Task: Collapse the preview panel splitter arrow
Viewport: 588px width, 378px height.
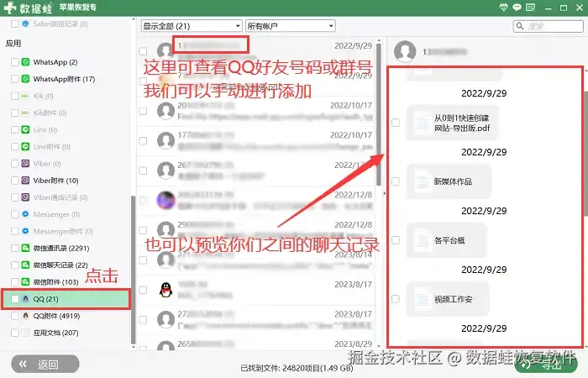Action: 384,193
